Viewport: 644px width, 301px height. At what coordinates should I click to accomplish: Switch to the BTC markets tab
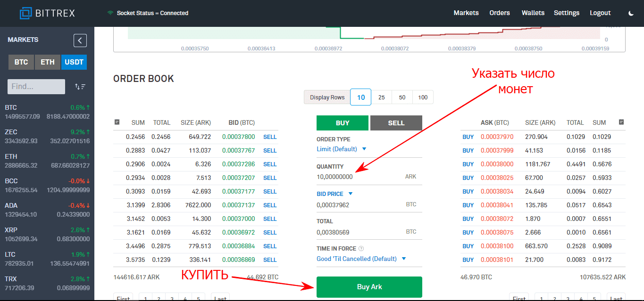21,62
